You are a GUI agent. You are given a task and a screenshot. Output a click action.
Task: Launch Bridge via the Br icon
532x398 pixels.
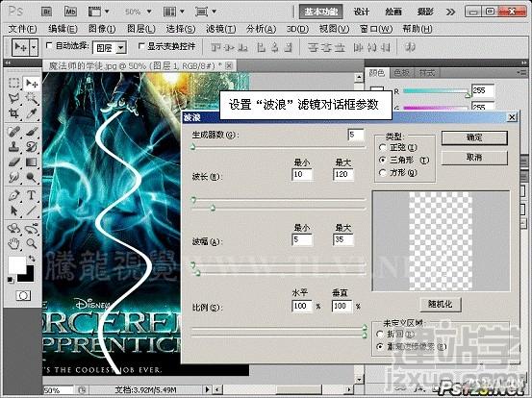(x=46, y=12)
